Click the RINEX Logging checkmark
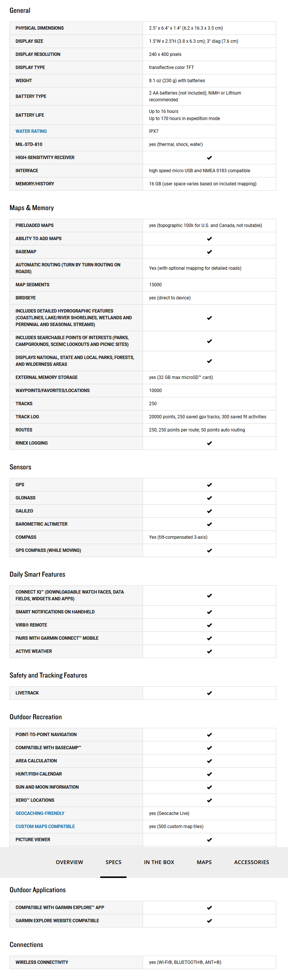The height and width of the screenshot is (980, 288). (209, 443)
